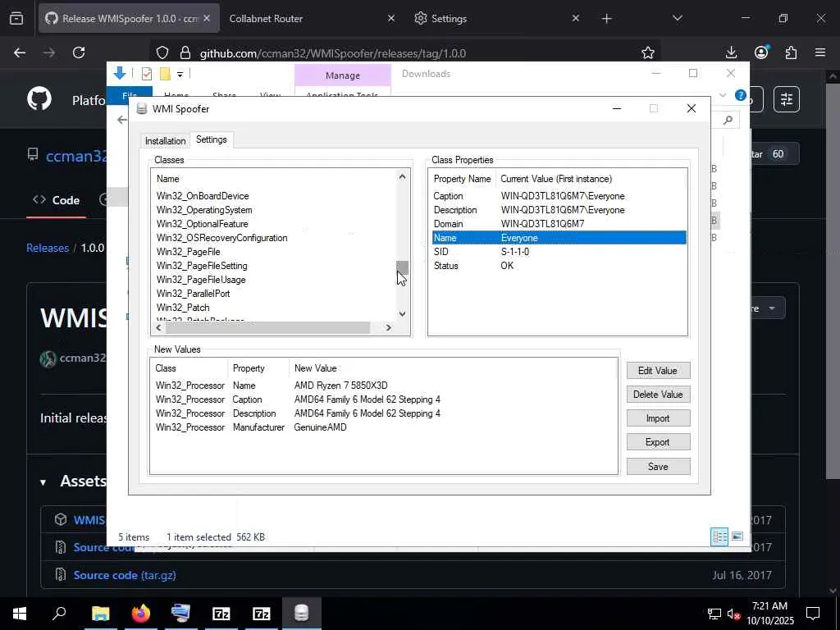
Task: Click the Classes horizontal scroll left arrow
Action: click(x=158, y=328)
